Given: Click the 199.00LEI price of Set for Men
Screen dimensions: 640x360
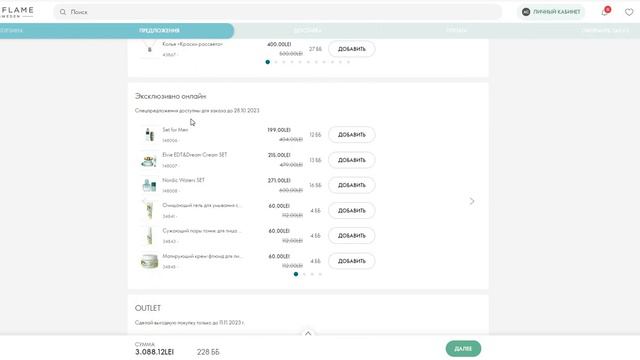Looking at the screenshot, I should tap(279, 130).
